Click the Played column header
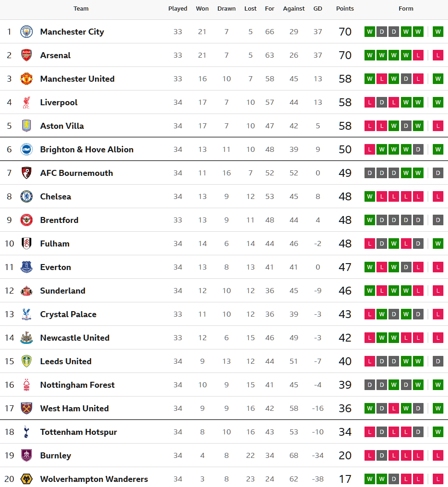Screen dimensions: 448x487 point(178,9)
